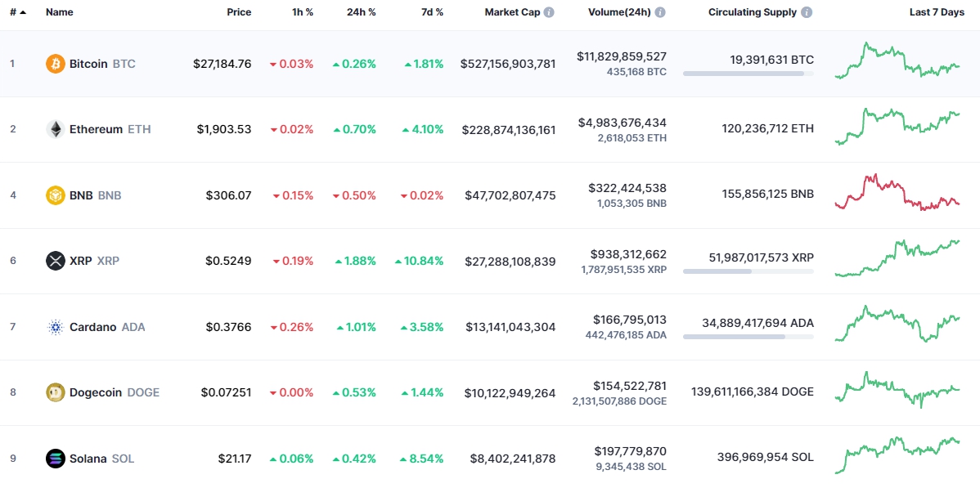
Task: Open XRP 7-day sparkline chart
Action: [897, 258]
